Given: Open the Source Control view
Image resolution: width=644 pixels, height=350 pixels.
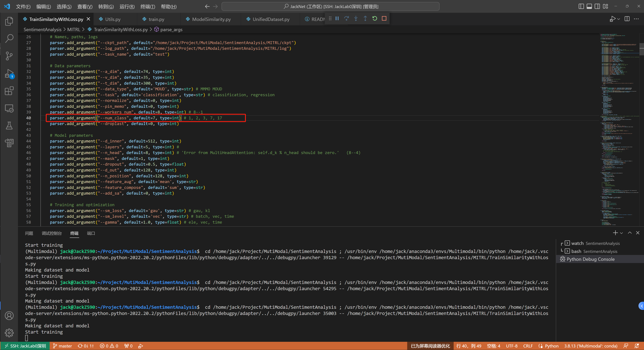Looking at the screenshot, I should [9, 56].
